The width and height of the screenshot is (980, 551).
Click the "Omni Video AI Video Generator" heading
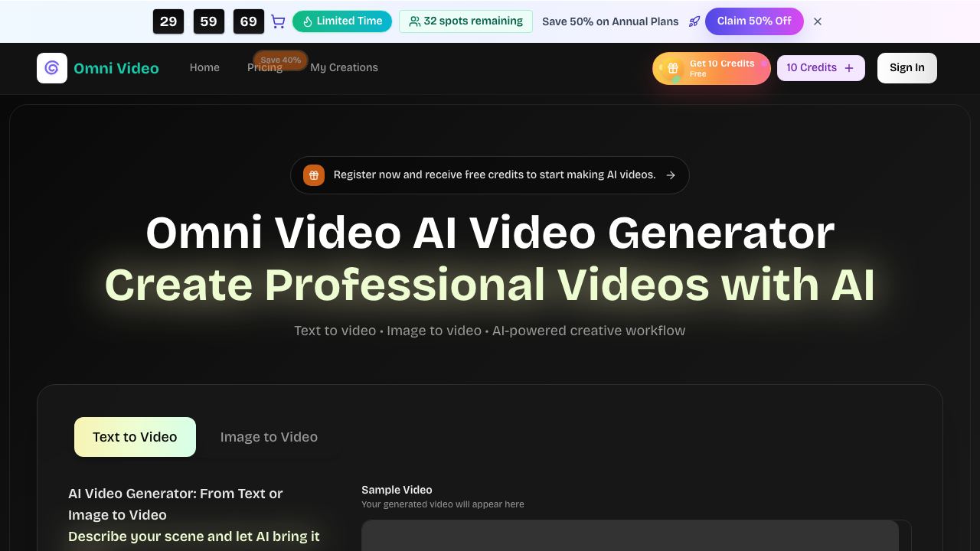[x=490, y=233]
